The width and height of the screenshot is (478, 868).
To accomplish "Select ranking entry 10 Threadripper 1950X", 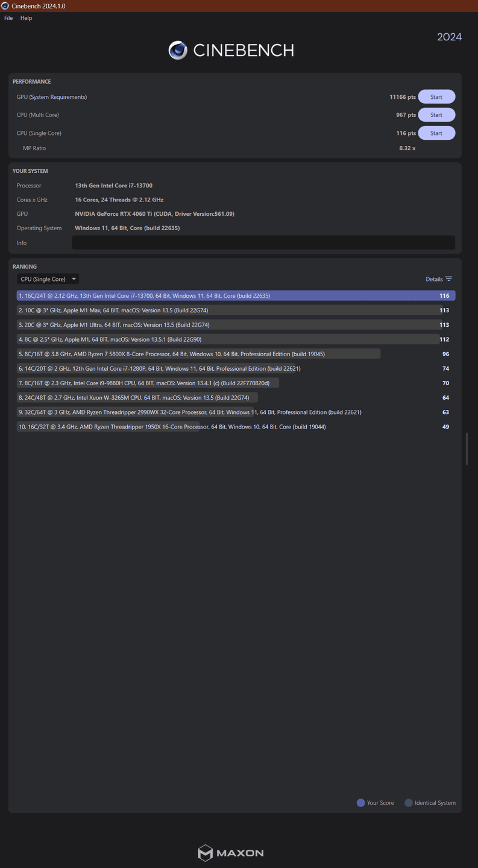I will tap(236, 427).
